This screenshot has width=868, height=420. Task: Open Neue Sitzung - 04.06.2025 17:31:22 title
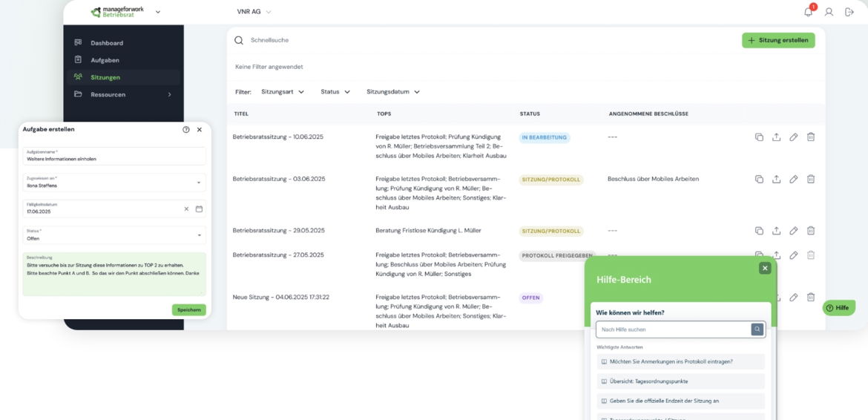(x=281, y=297)
